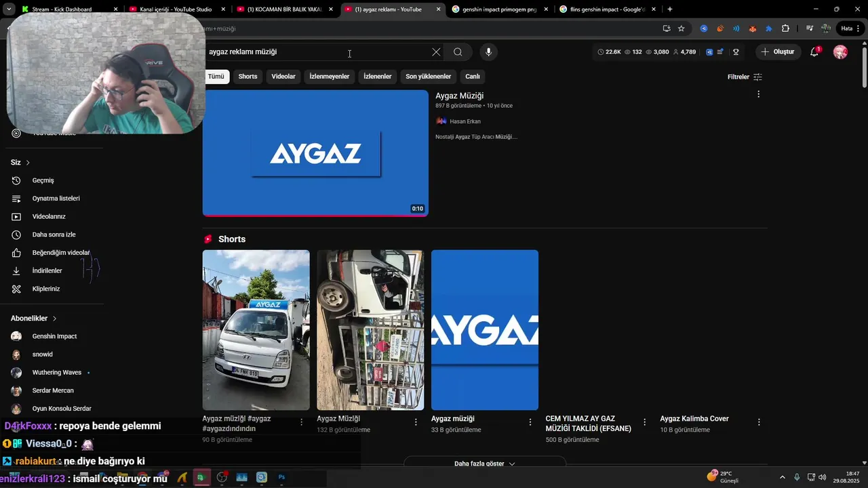The width and height of the screenshot is (868, 488).
Task: Open the MetaMask fox extension
Action: [753, 28]
